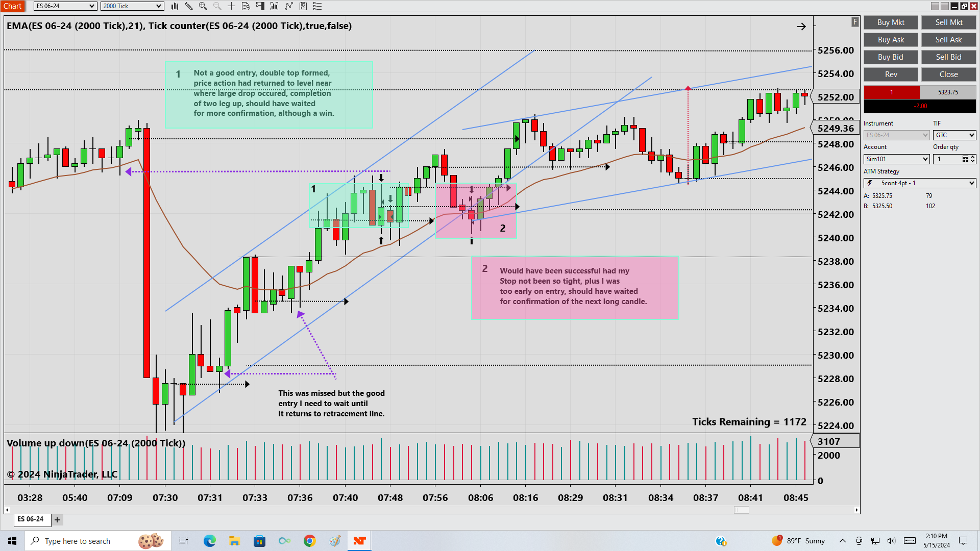Open Google Chrome from the taskbar

(x=309, y=541)
